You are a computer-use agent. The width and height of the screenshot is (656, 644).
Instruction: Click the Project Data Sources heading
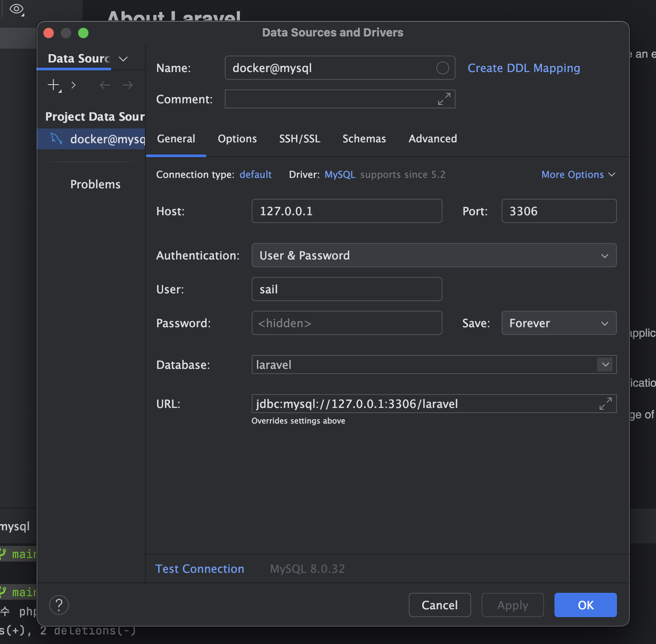(95, 117)
